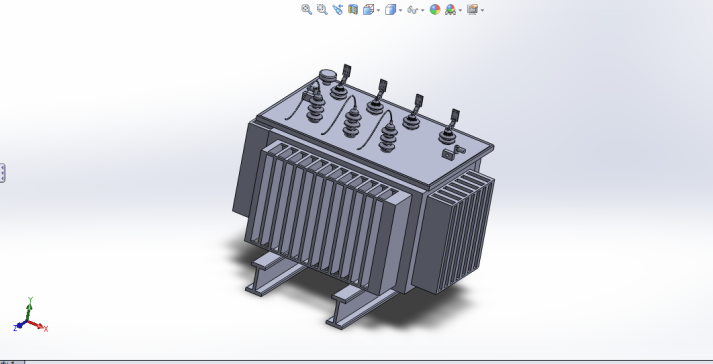Expand the View Orientation dropdown arrow
The width and height of the screenshot is (713, 364).
[x=378, y=10]
